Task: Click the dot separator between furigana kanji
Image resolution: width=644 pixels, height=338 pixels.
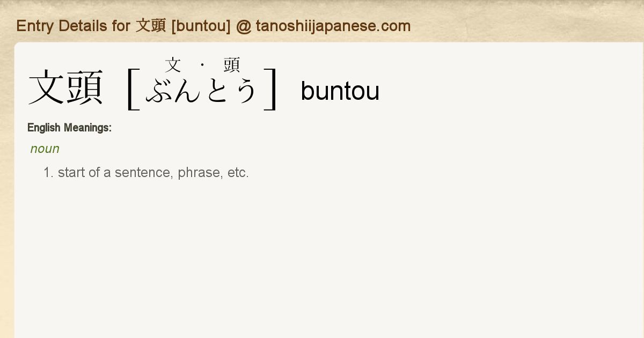Action: 202,65
